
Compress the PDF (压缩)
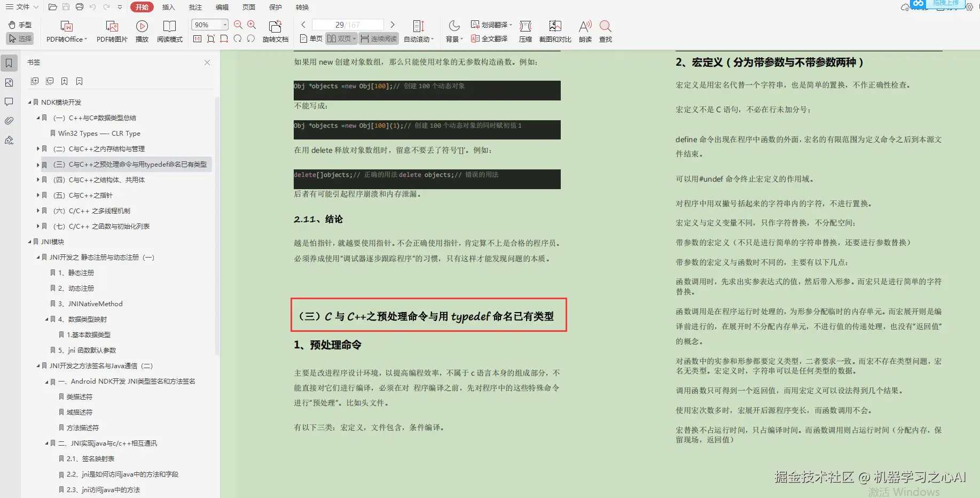(526, 32)
